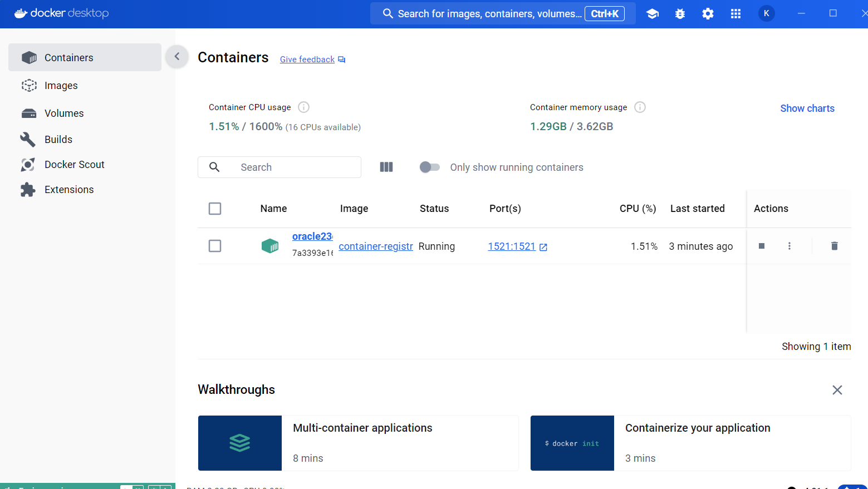The width and height of the screenshot is (868, 489).
Task: Open the Learning center graduation cap icon
Action: (x=653, y=14)
